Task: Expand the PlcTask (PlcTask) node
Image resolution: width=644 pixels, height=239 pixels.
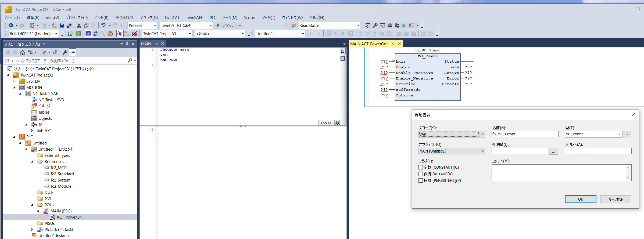Action: click(32, 229)
